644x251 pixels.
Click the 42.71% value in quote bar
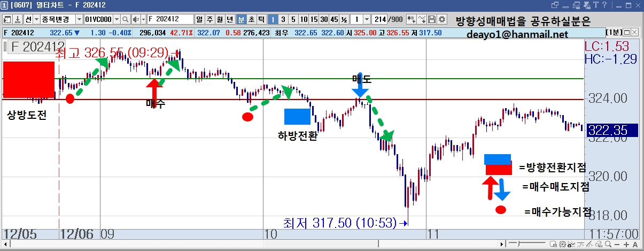[x=182, y=33]
